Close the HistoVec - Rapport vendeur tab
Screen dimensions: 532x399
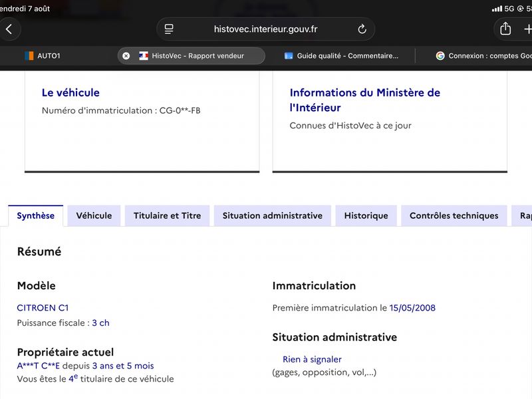pyautogui.click(x=126, y=56)
